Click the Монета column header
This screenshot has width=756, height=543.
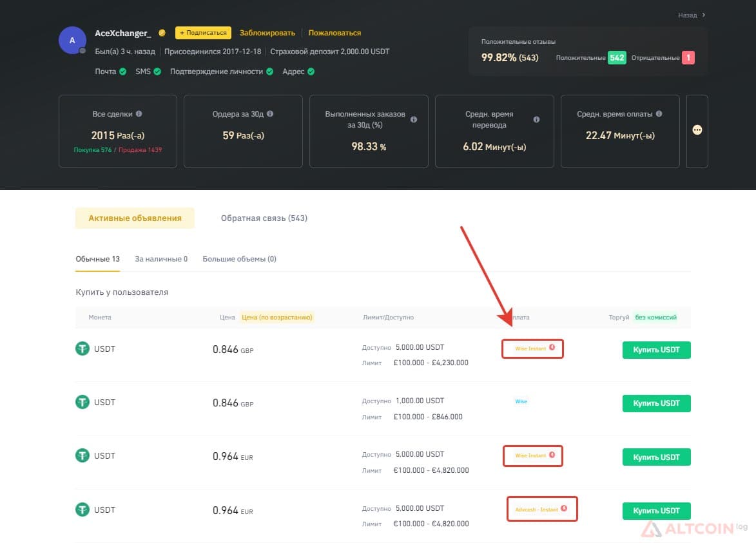(100, 317)
